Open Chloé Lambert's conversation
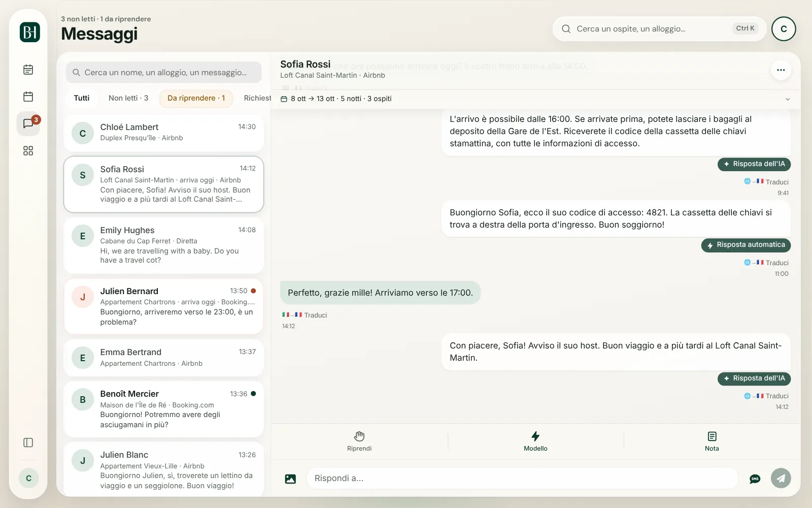This screenshot has width=812, height=508. click(x=163, y=133)
